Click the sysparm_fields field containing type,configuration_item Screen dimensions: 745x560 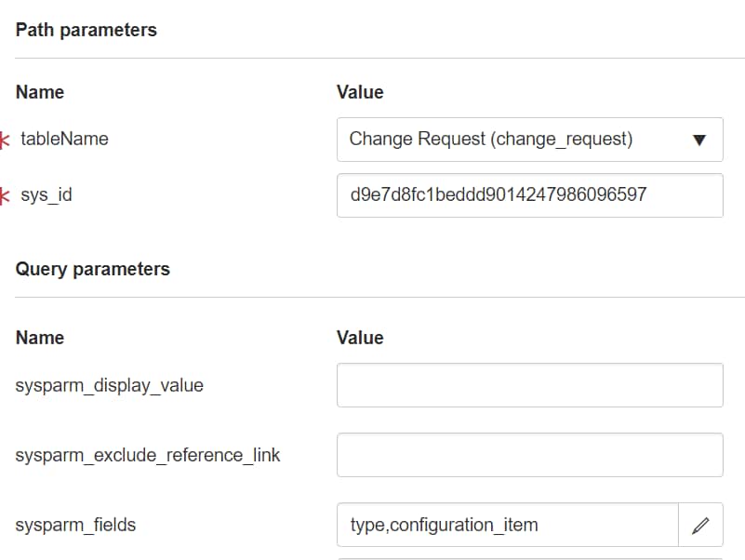507,526
